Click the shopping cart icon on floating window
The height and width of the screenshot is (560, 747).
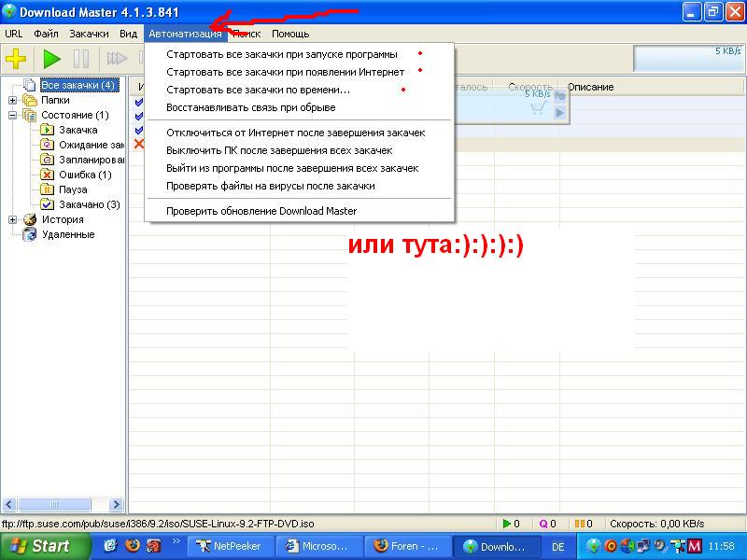coord(539,107)
